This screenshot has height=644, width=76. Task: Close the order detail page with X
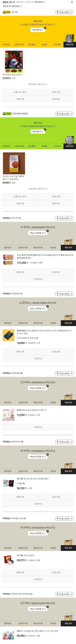pyautogui.click(x=72, y=2)
